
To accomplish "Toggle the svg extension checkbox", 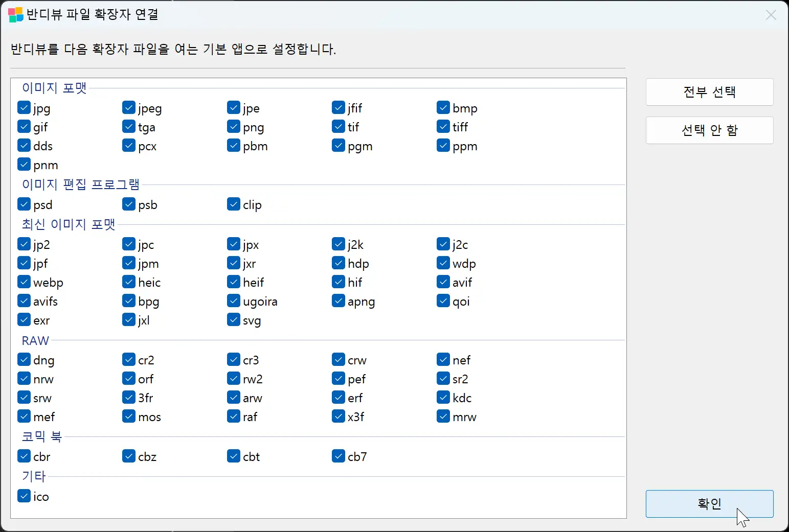I will click(233, 320).
